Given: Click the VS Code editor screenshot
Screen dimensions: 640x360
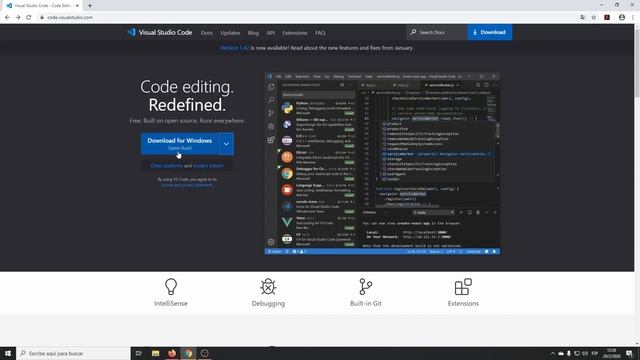Looking at the screenshot, I should tap(382, 163).
